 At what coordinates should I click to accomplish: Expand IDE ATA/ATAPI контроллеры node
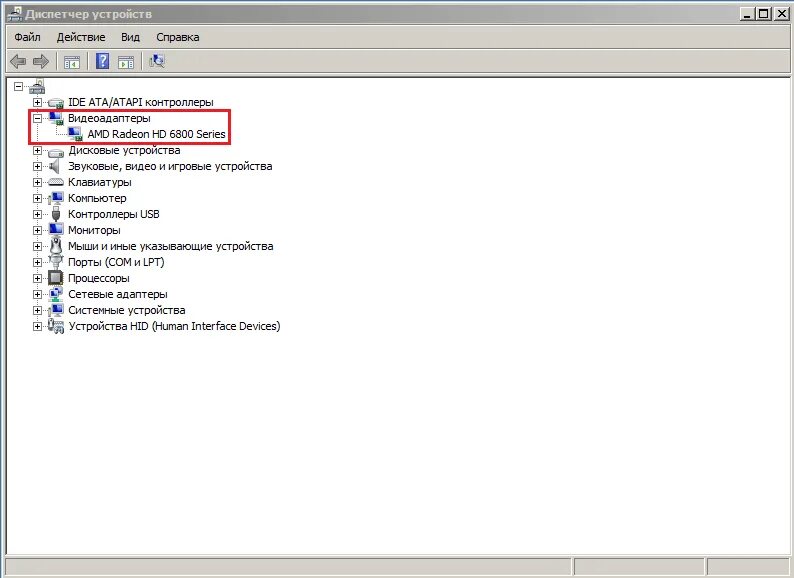(37, 102)
